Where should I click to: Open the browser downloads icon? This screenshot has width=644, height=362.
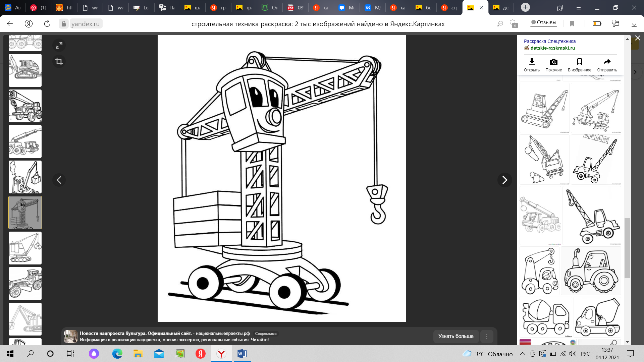[634, 24]
